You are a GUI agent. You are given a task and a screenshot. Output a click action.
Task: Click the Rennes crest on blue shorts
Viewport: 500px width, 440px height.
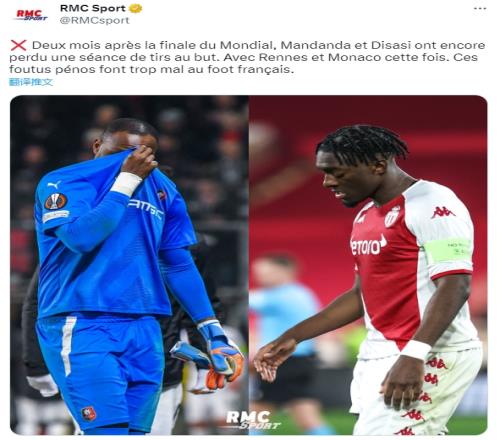[89, 413]
